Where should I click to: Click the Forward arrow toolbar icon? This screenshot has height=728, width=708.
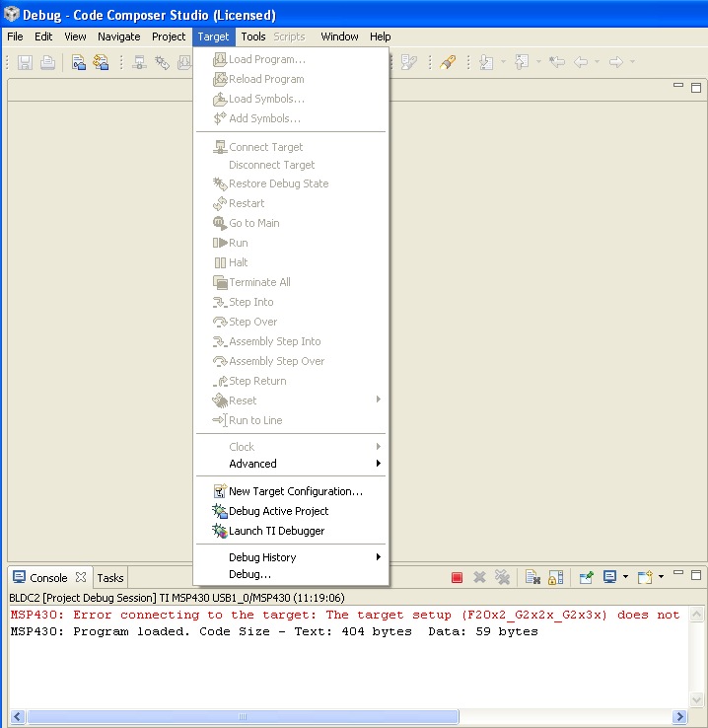coord(616,62)
